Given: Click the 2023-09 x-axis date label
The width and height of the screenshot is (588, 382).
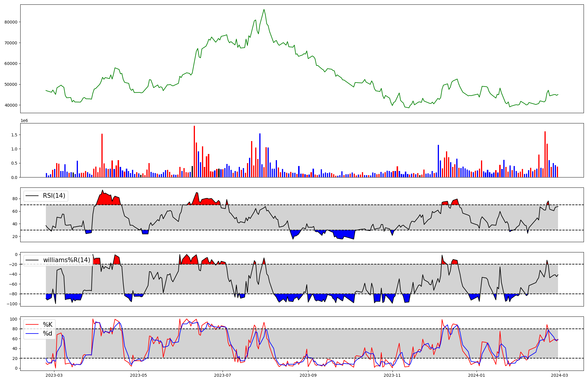Looking at the screenshot, I should click(308, 375).
